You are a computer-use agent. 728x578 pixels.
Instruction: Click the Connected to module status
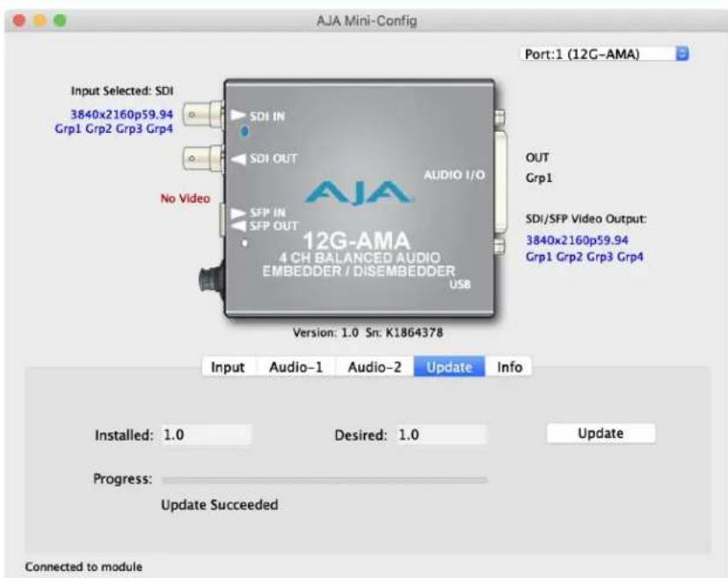pos(84,567)
